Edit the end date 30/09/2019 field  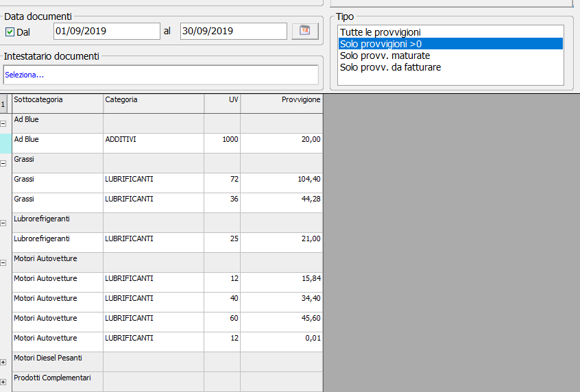click(x=233, y=31)
